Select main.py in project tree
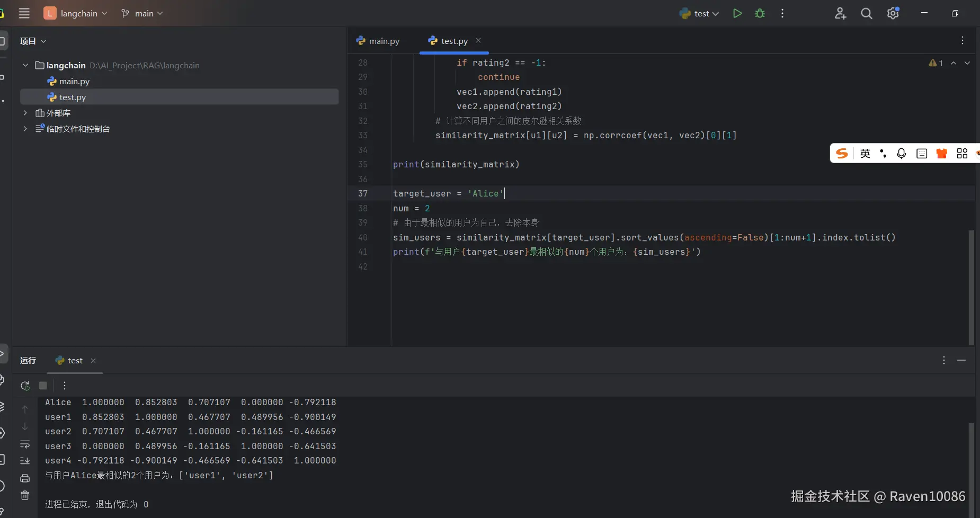980x518 pixels. coord(74,81)
